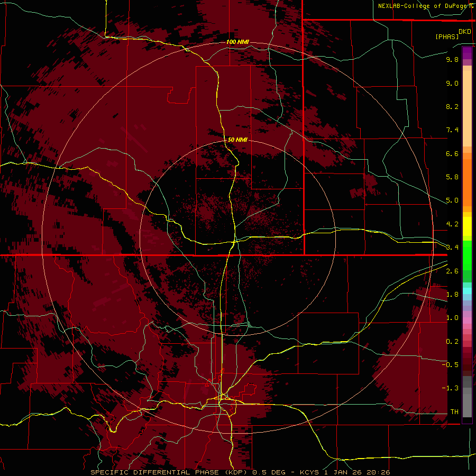476x476 pixels.
Task: Click the DKD label above the color scale
Action: [465, 32]
